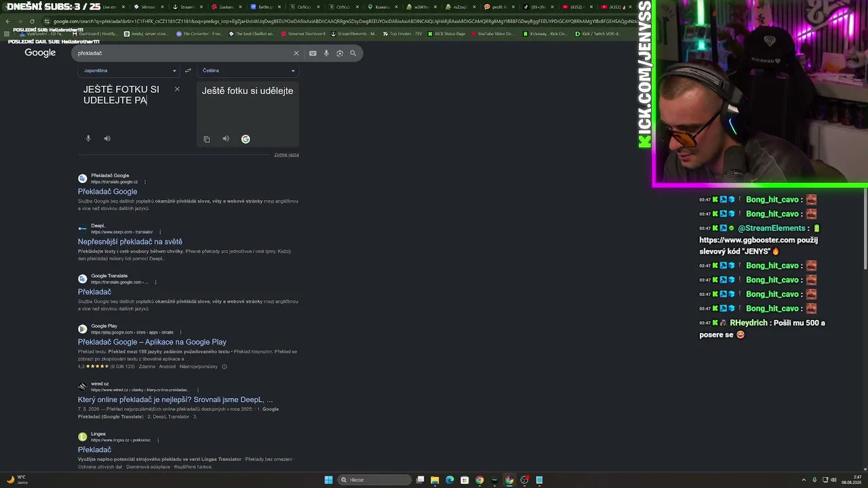This screenshot has height=488, width=868.
Task: Open the Streamer Dashboard bookmark
Action: (303, 33)
